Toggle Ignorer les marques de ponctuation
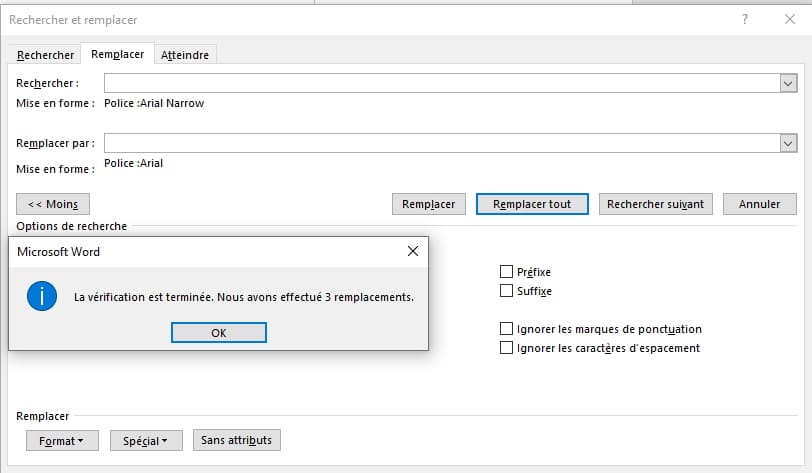The width and height of the screenshot is (812, 473). 507,329
